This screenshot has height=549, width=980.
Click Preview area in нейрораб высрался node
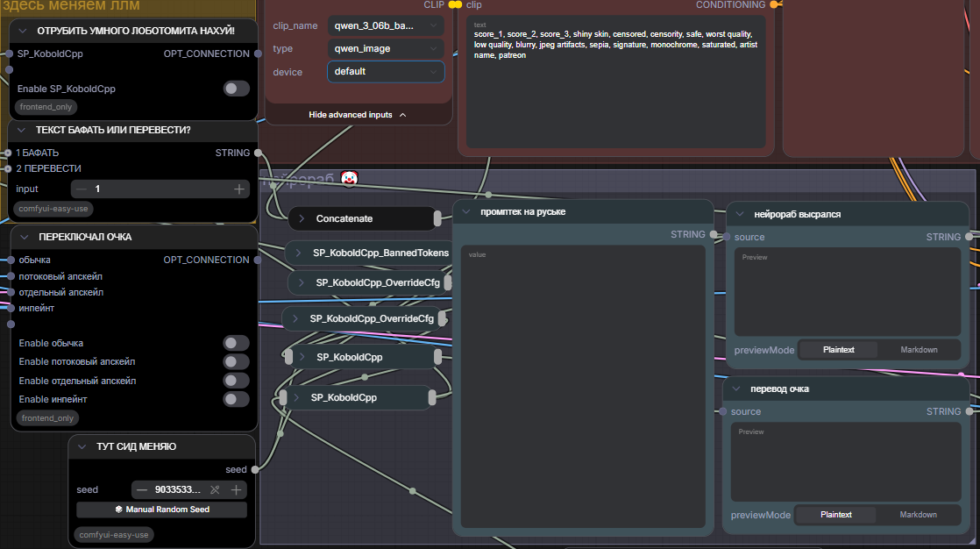point(848,292)
